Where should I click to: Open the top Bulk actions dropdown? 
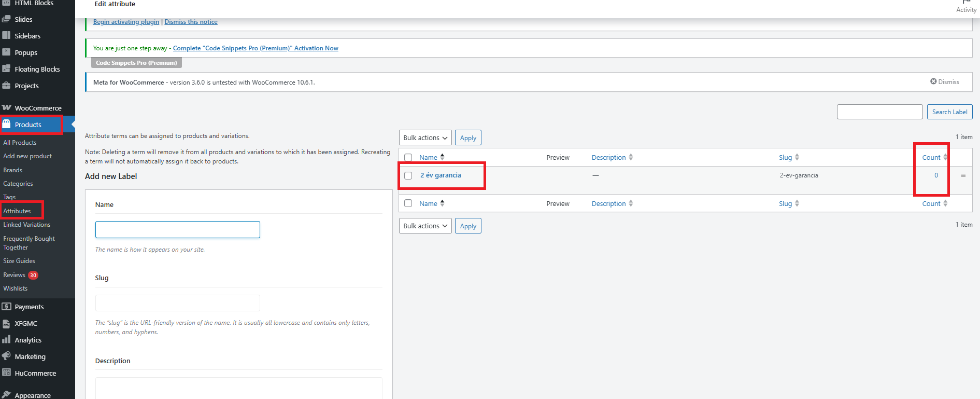click(425, 137)
